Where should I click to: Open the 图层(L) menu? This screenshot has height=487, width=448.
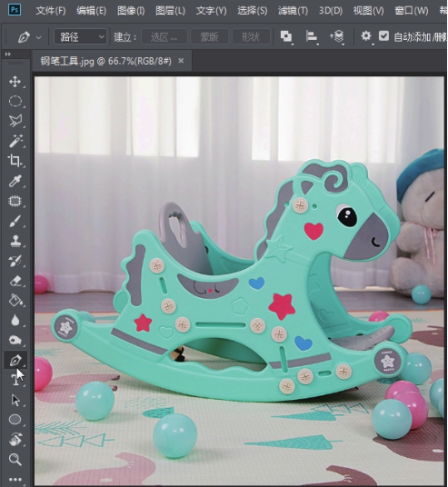[170, 11]
